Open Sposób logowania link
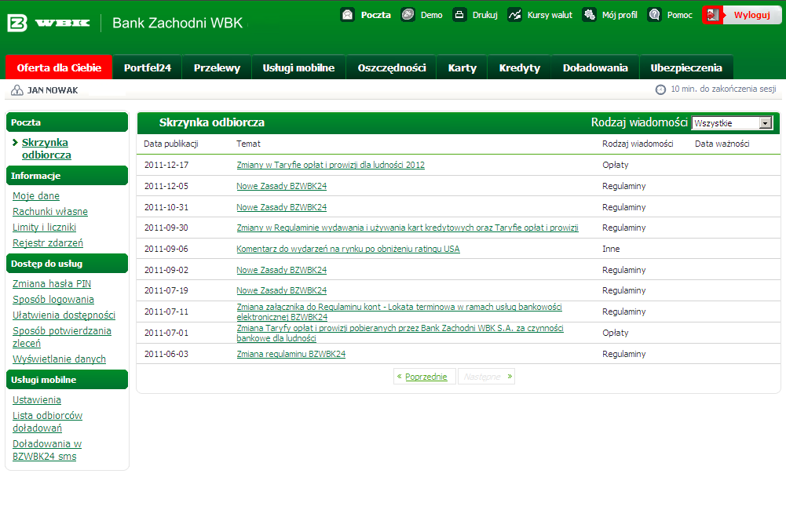Screen dimensions: 786x532 click(x=53, y=300)
